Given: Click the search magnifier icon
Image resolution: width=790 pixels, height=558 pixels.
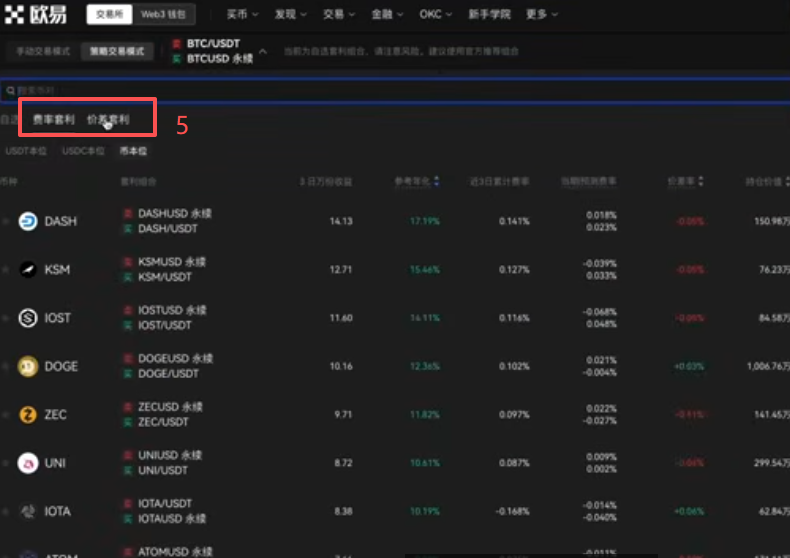Looking at the screenshot, I should pos(11,91).
